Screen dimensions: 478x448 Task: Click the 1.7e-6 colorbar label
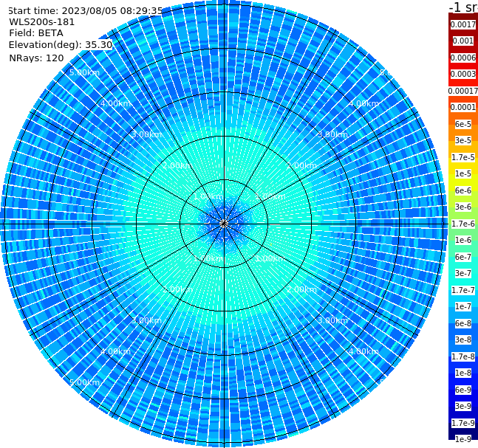coord(463,224)
